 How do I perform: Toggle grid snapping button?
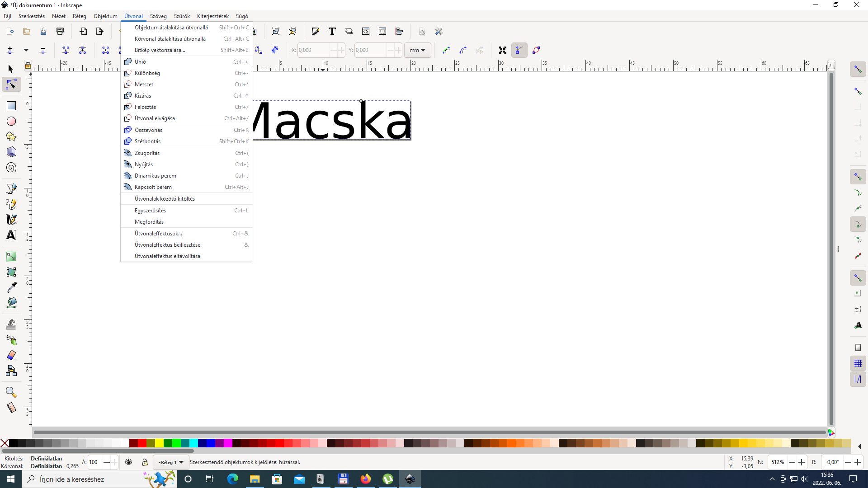(858, 364)
